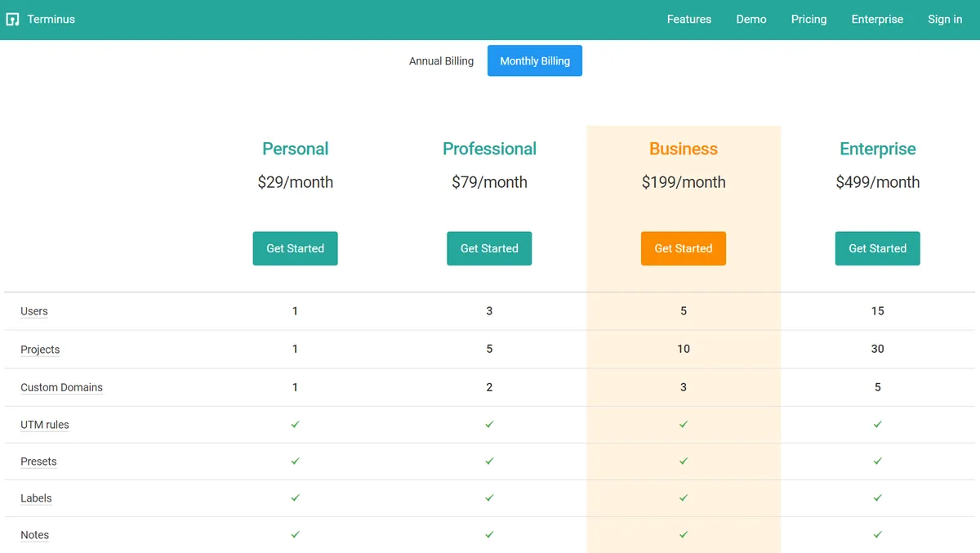
Task: Click Presets checkmark in Business column
Action: click(684, 462)
